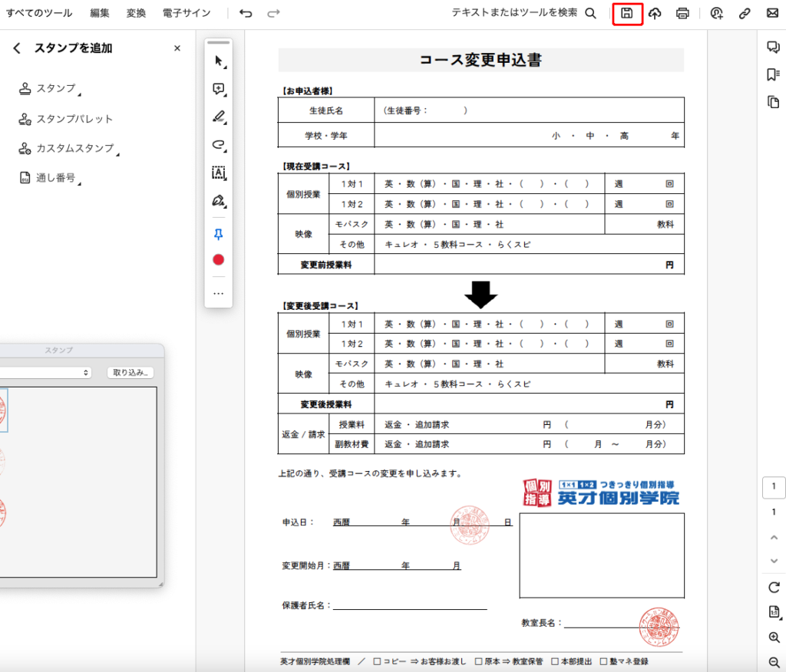Screen dimensions: 786x672
Task: Click the red color swatch
Action: 219,260
